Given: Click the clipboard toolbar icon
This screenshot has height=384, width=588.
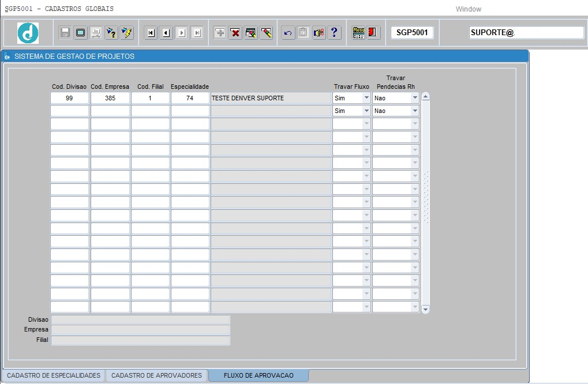Looking at the screenshot, I should tap(303, 33).
